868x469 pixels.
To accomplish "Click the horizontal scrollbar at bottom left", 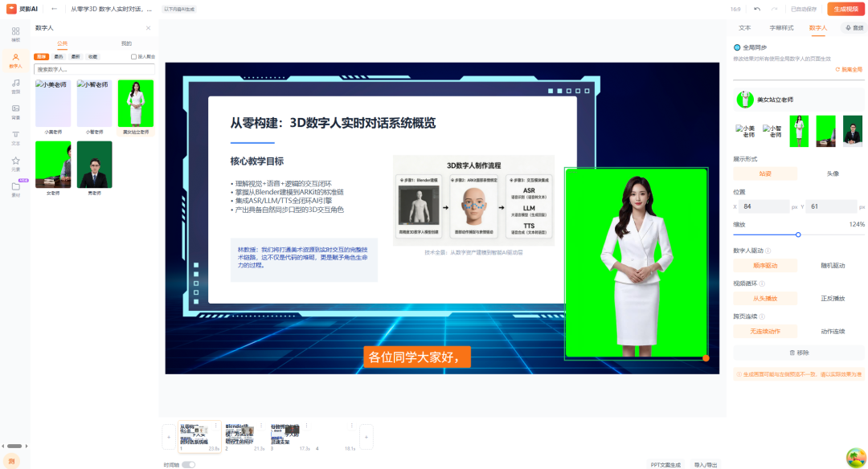I will [x=15, y=446].
